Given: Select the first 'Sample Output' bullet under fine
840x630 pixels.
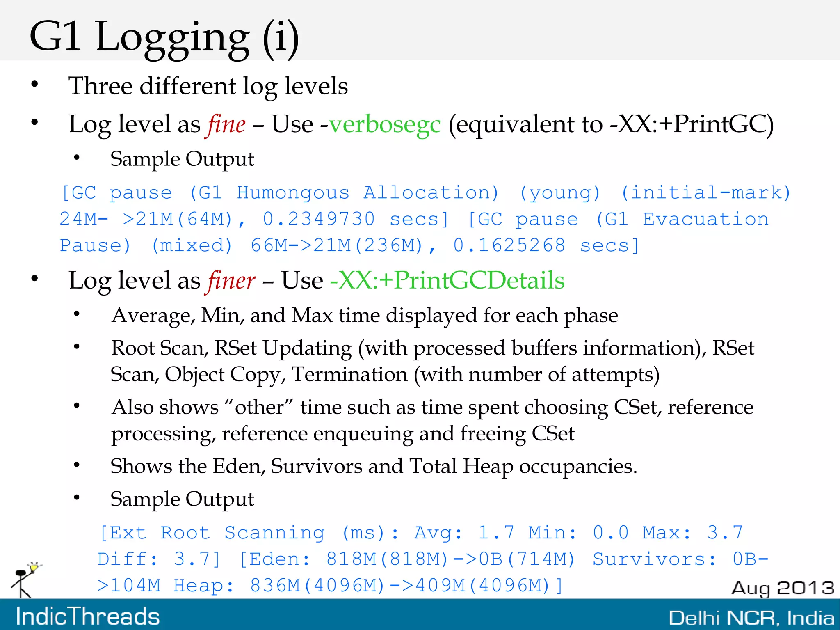Looking at the screenshot, I should tap(182, 159).
